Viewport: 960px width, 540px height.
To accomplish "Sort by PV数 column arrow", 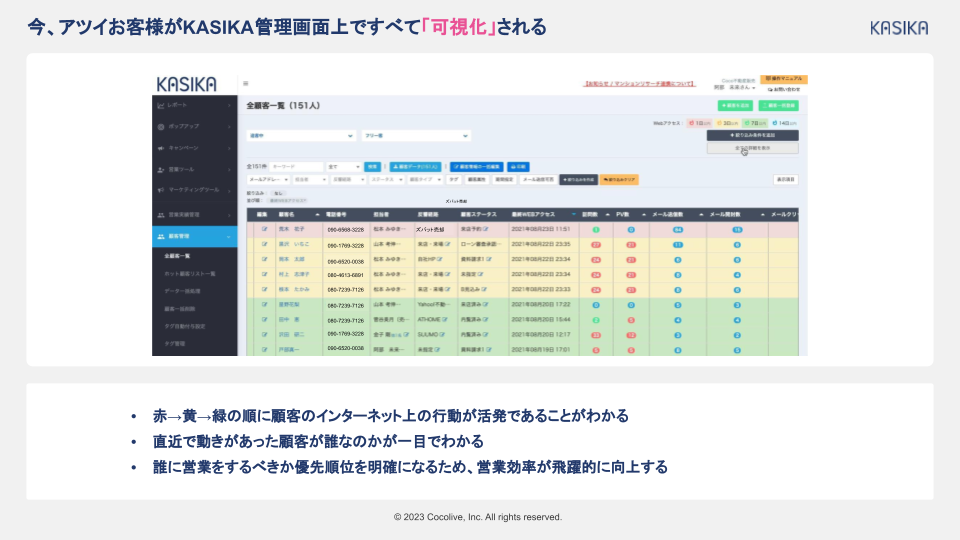I will (x=643, y=215).
